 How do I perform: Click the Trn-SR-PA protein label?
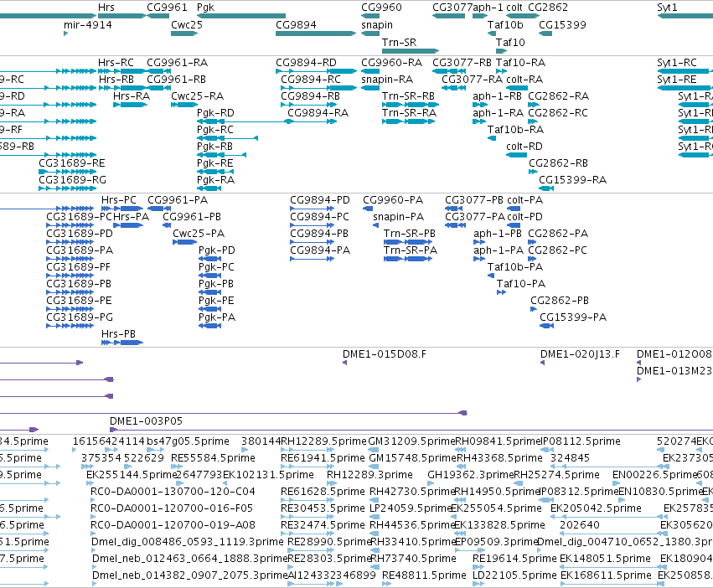[x=411, y=250]
